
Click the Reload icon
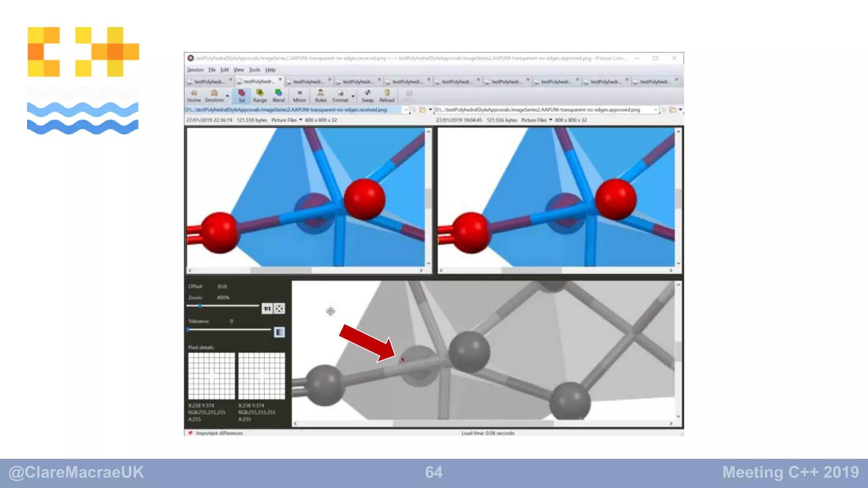coord(387,96)
